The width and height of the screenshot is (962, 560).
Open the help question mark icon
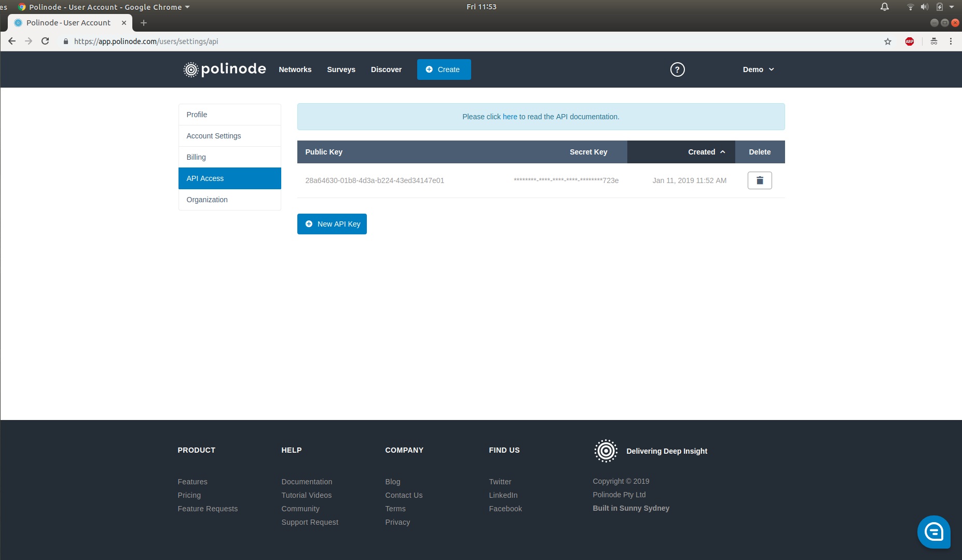point(677,69)
